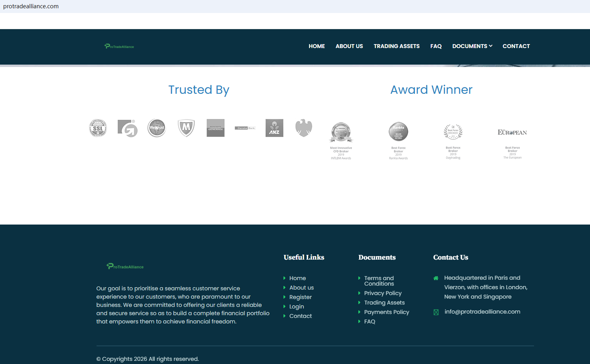This screenshot has width=590, height=364.
Task: Click the info@protradealliance.com email address
Action: pos(482,312)
